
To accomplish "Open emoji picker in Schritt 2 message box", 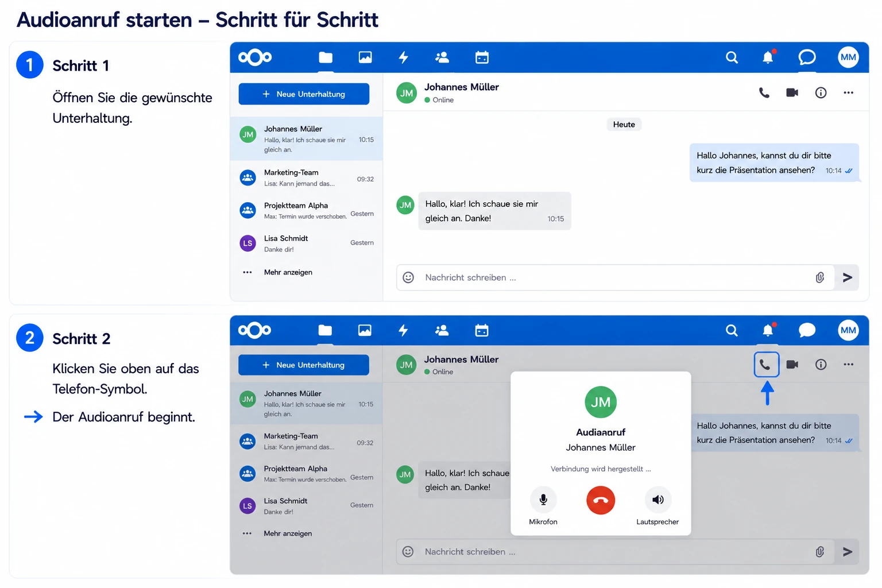I will coord(408,552).
